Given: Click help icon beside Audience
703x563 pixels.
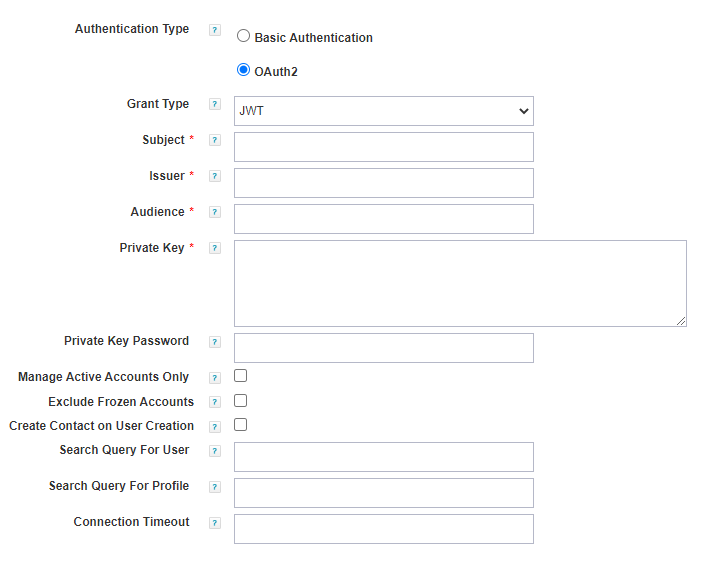Looking at the screenshot, I should (215, 212).
